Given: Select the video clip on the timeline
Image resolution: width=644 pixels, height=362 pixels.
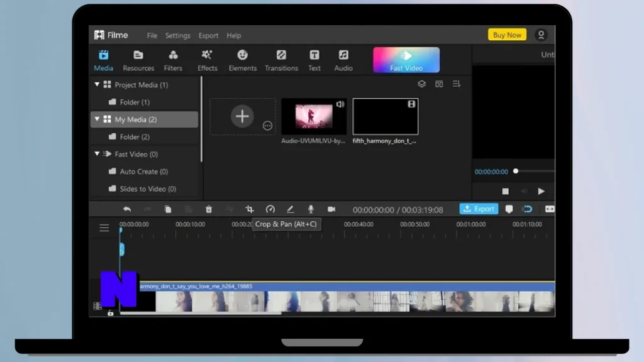Looking at the screenshot, I should tap(337, 297).
